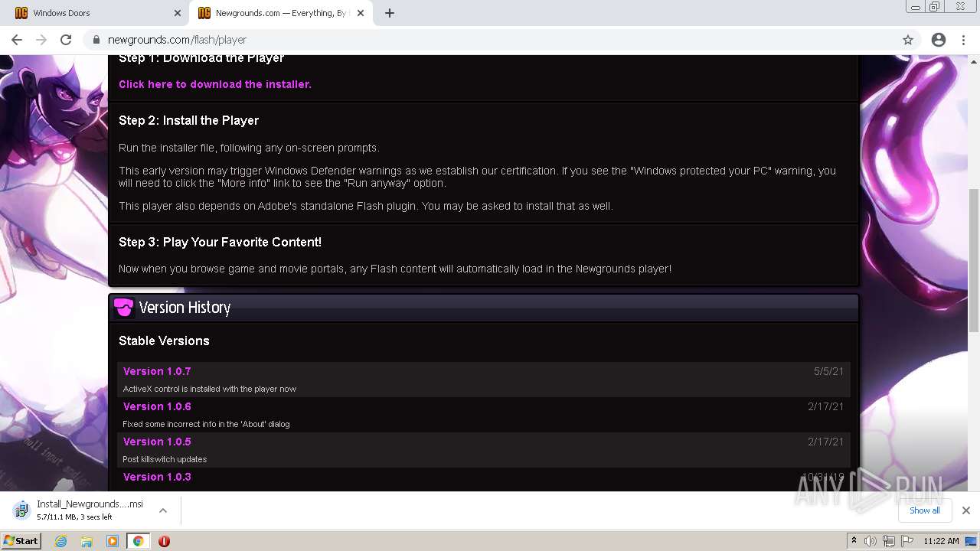980x551 pixels.
Task: Click the browser forward arrow
Action: point(41,40)
